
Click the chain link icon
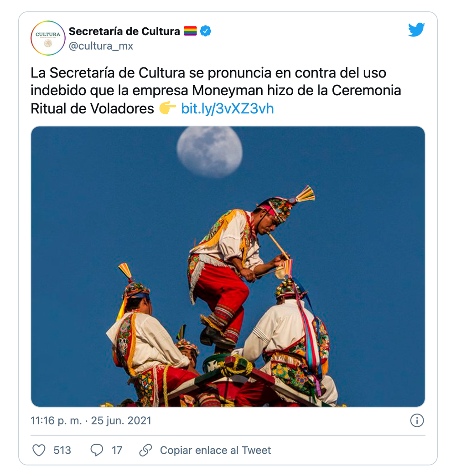point(145,450)
